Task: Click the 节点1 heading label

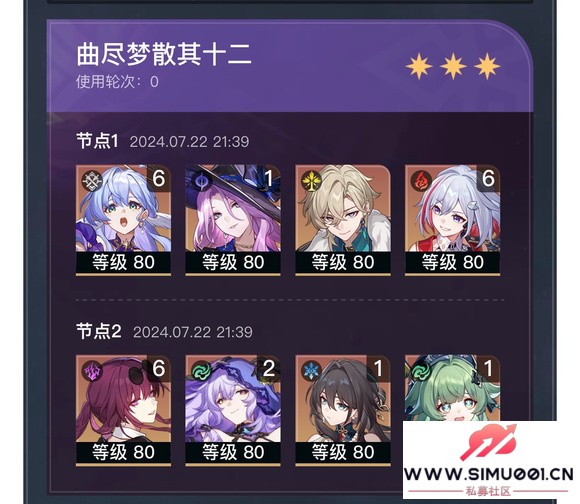Action: [97, 141]
